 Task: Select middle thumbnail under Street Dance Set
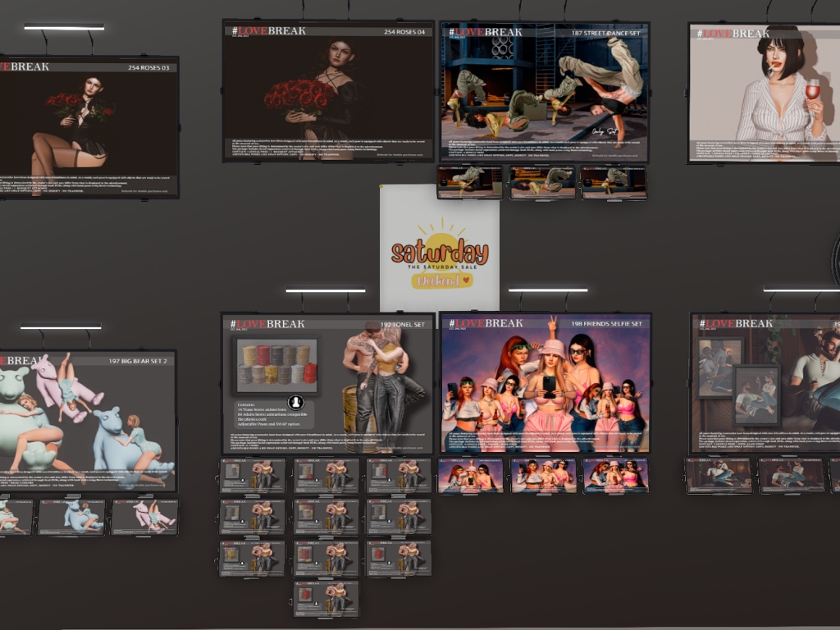(542, 182)
